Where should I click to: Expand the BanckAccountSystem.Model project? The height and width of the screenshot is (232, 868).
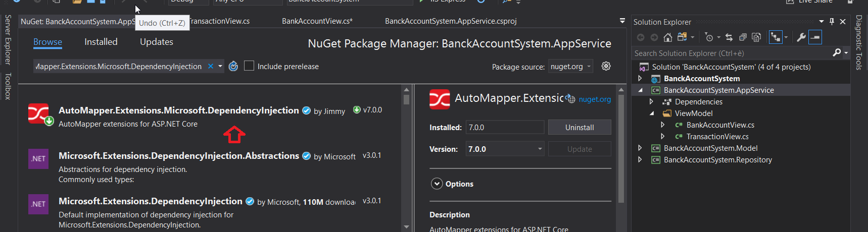coord(640,148)
